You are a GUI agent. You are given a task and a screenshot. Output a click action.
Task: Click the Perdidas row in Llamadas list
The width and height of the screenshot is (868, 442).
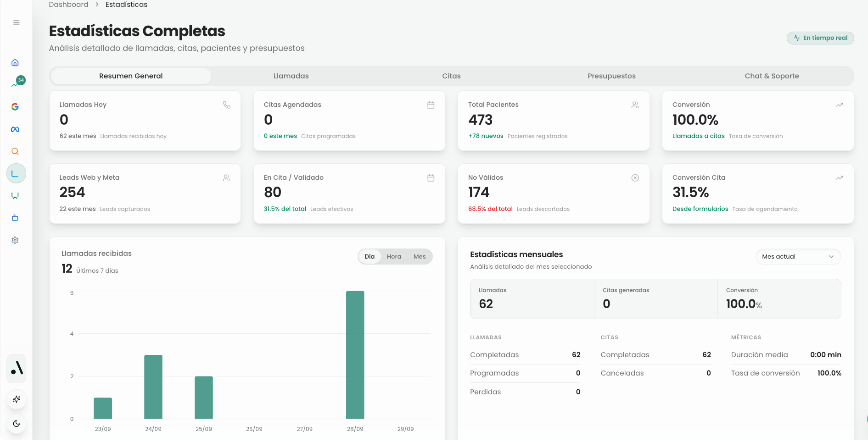[x=525, y=392]
